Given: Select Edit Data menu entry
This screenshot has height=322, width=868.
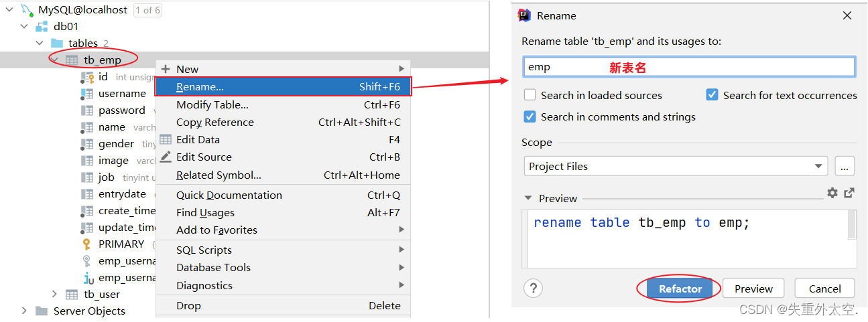Looking at the screenshot, I should tap(283, 139).
